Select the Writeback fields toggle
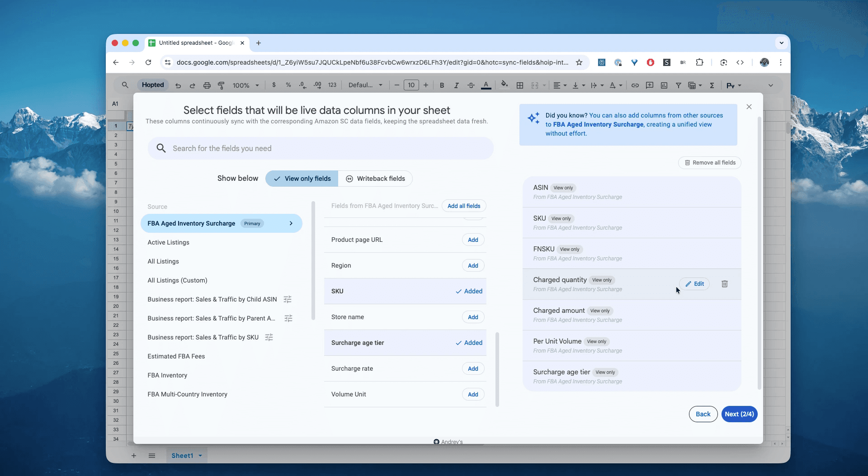The height and width of the screenshot is (476, 868). coord(375,179)
